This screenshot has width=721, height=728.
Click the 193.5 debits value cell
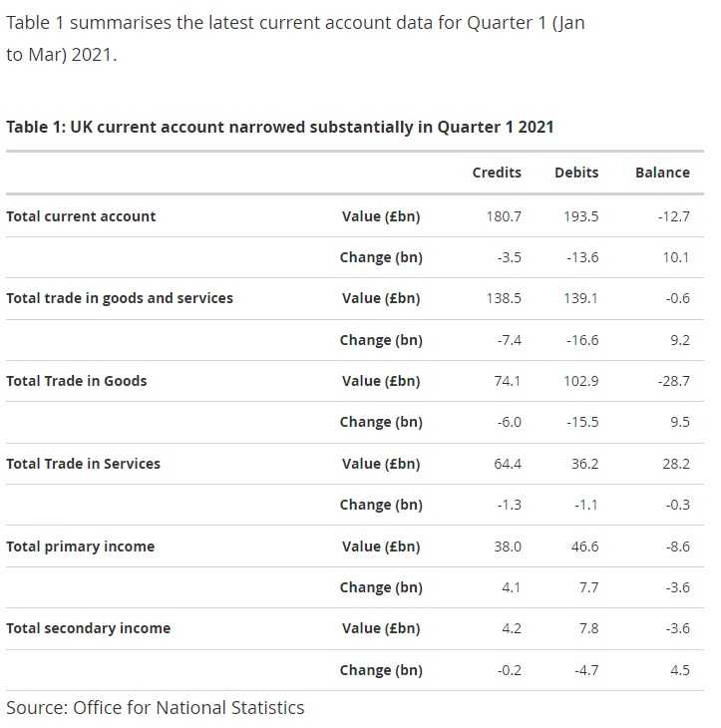580,216
